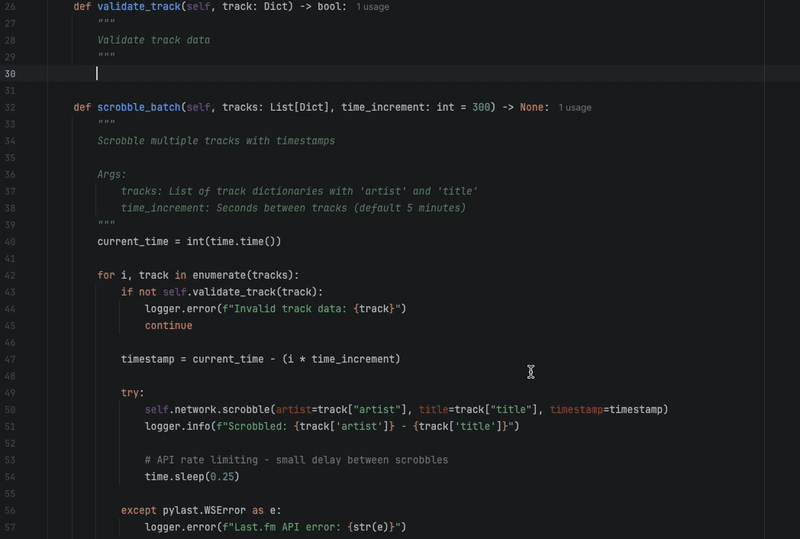Screen dimensions: 800x539
Task: Click 'scrobble' in self.network.scrobble call
Action: 246,409
